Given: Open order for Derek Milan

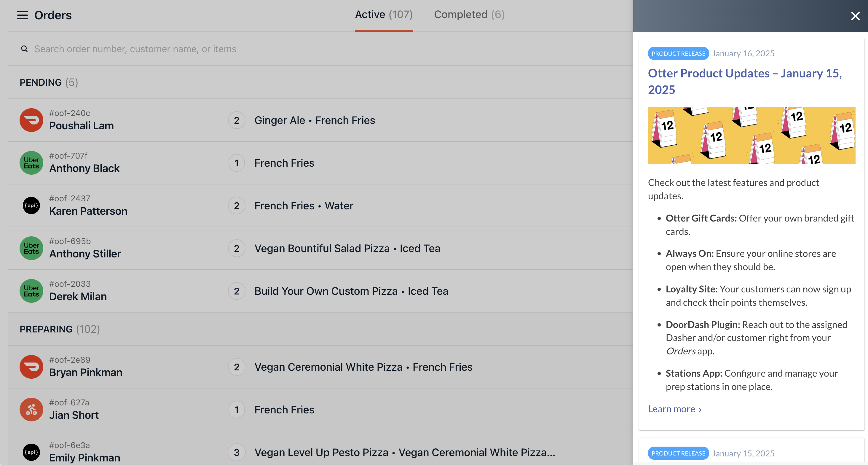Looking at the screenshot, I should pos(320,291).
